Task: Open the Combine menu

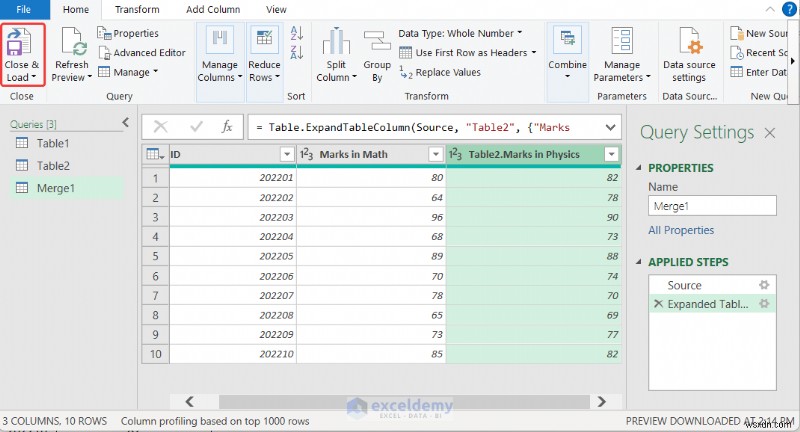Action: pyautogui.click(x=567, y=55)
